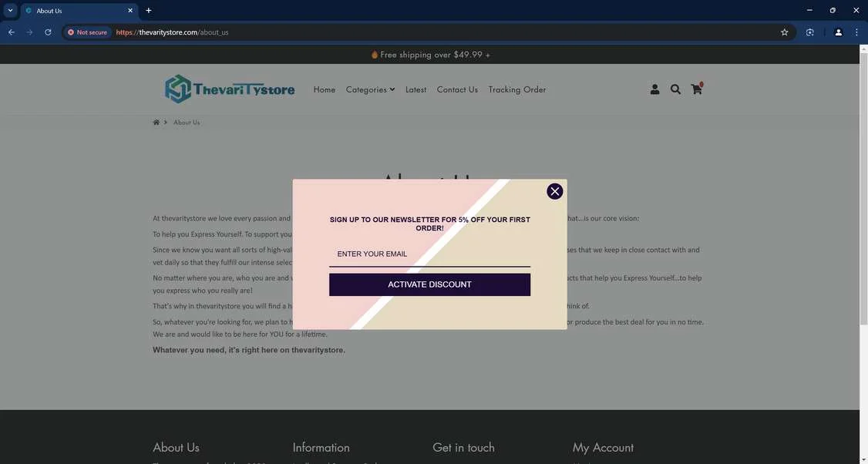Screen dimensions: 868x464
Task: Expand the Categories dropdown menu
Action: tap(370, 89)
